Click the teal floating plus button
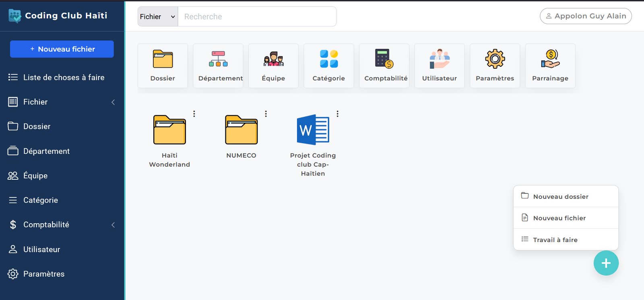Screen dimensions: 644x300 (606, 263)
